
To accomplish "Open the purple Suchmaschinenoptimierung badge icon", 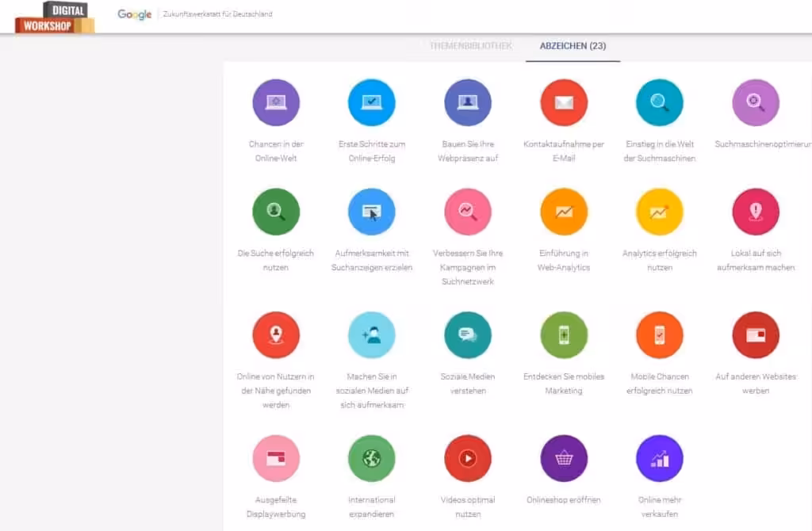I will (756, 102).
